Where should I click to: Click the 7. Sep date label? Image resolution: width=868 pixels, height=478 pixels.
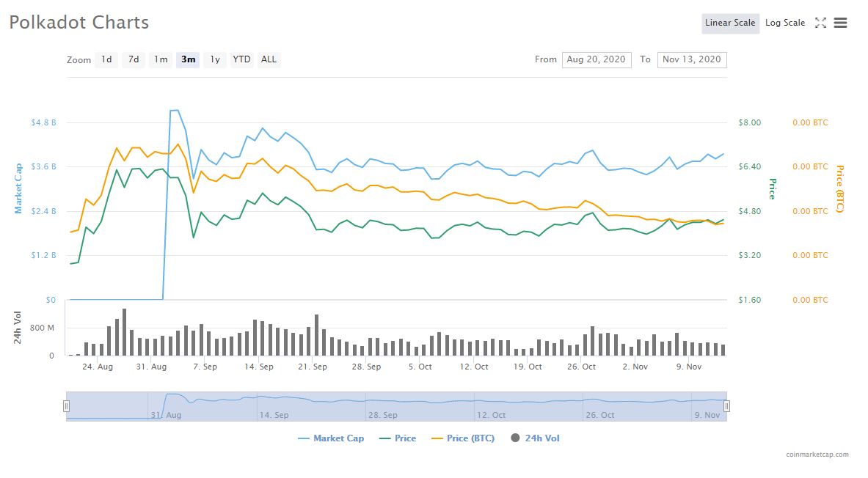click(x=205, y=367)
